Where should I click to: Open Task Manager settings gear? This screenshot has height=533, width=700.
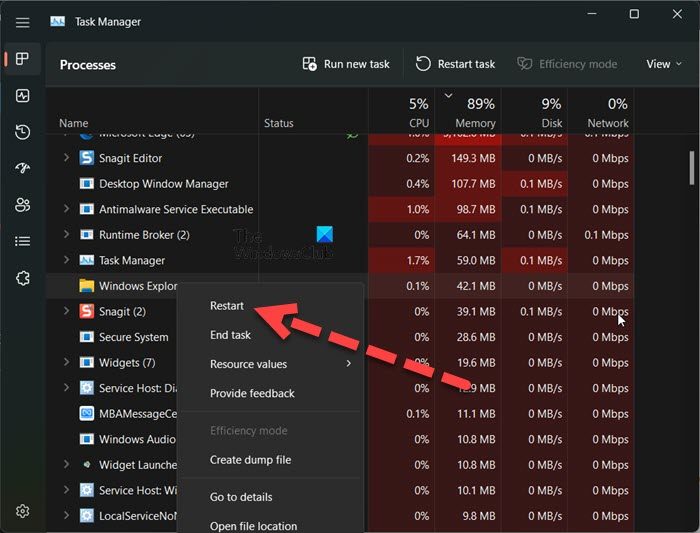22,511
